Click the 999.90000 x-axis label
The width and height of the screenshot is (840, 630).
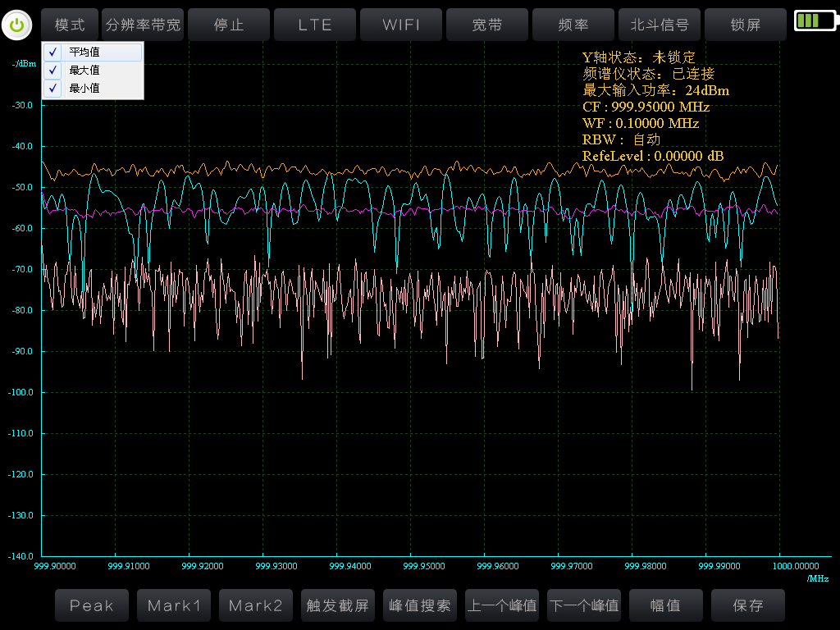click(55, 566)
